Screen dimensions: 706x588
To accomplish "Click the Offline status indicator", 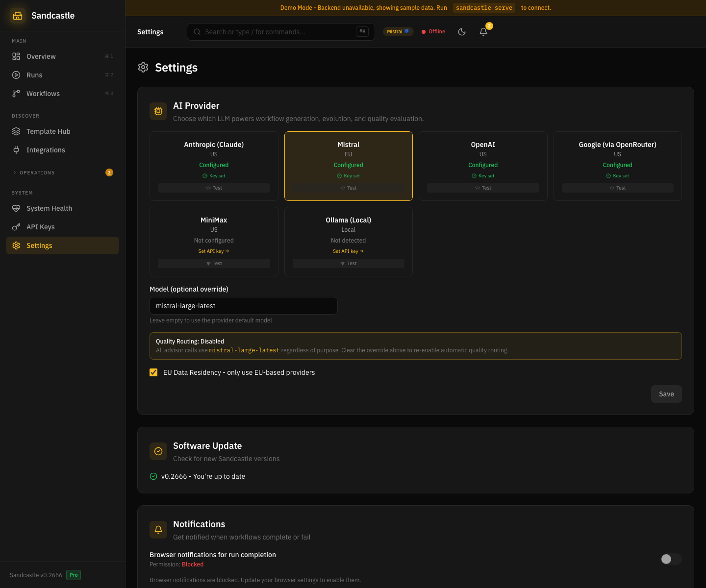I will [x=433, y=31].
